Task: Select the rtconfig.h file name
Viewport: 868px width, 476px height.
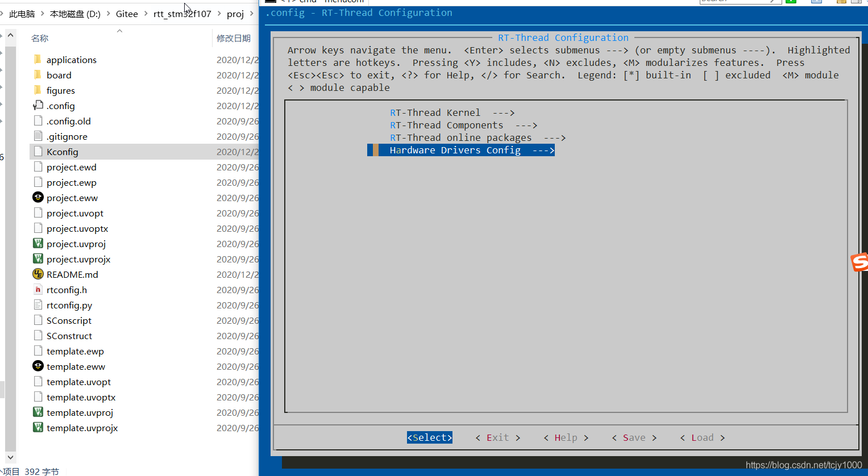Action: 67,290
